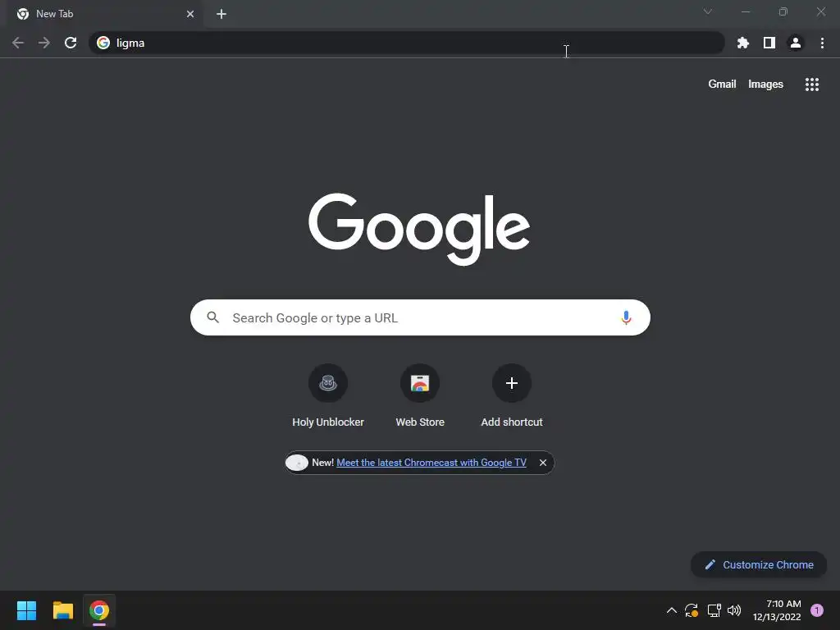
Task: Reload the page with the refresh icon
Action: pos(71,43)
